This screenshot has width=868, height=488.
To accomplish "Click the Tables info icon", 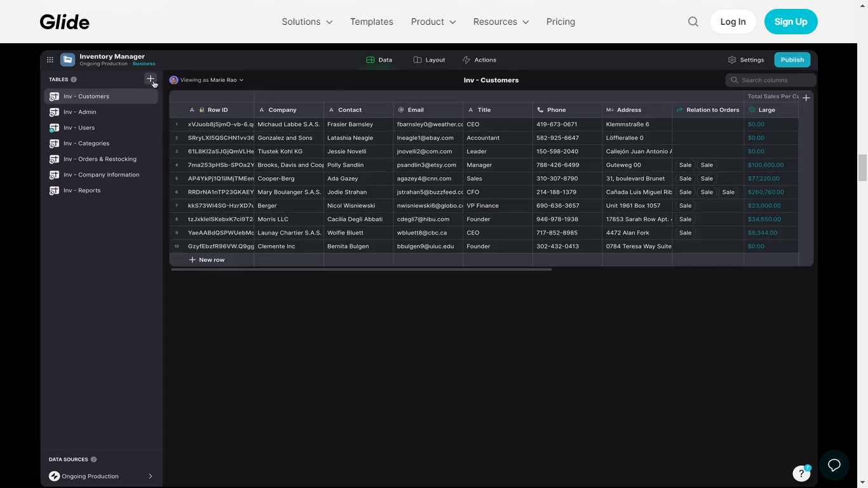I will coord(74,79).
